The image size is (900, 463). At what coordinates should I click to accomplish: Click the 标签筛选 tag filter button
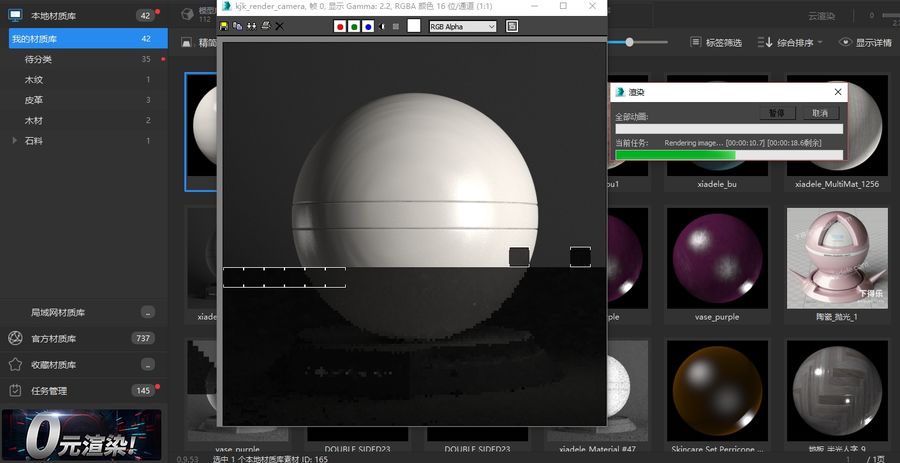(x=716, y=42)
